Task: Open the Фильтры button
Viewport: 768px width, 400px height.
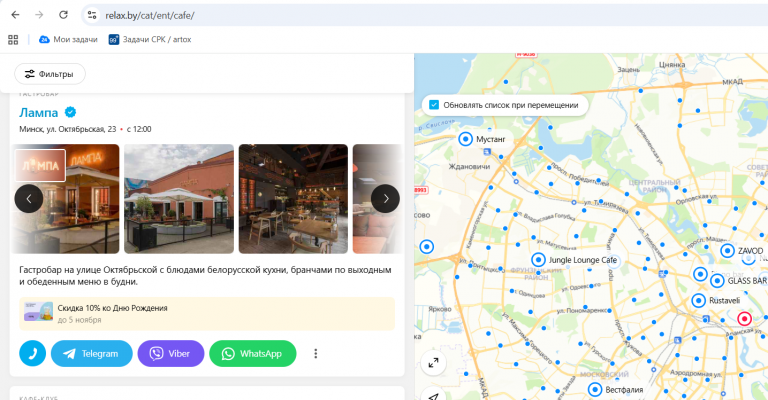Action: point(49,74)
